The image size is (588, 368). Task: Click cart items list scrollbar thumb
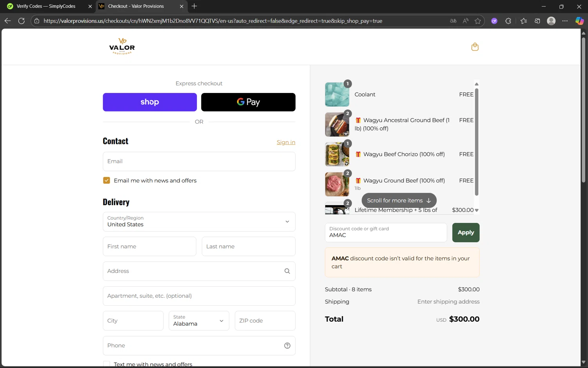(477, 142)
